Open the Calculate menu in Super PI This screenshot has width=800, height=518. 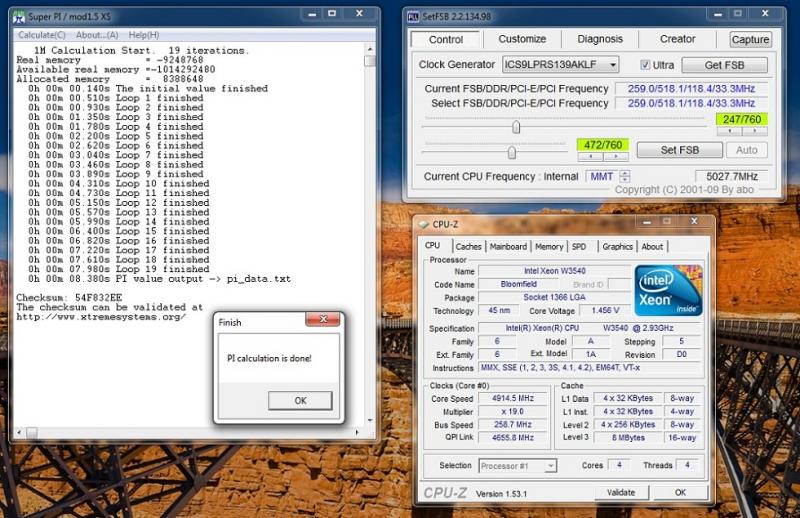coord(42,35)
